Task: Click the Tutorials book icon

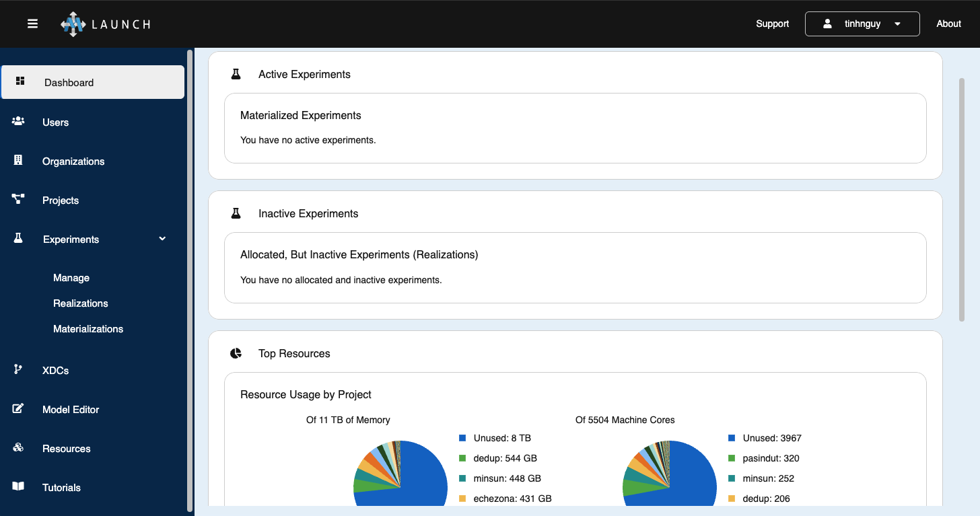Action: point(18,486)
